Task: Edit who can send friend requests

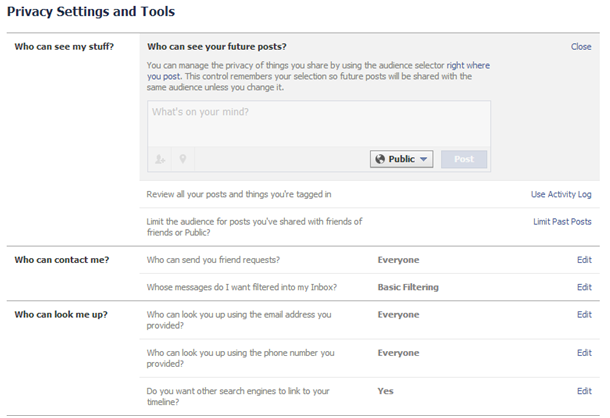Action: pyautogui.click(x=584, y=260)
